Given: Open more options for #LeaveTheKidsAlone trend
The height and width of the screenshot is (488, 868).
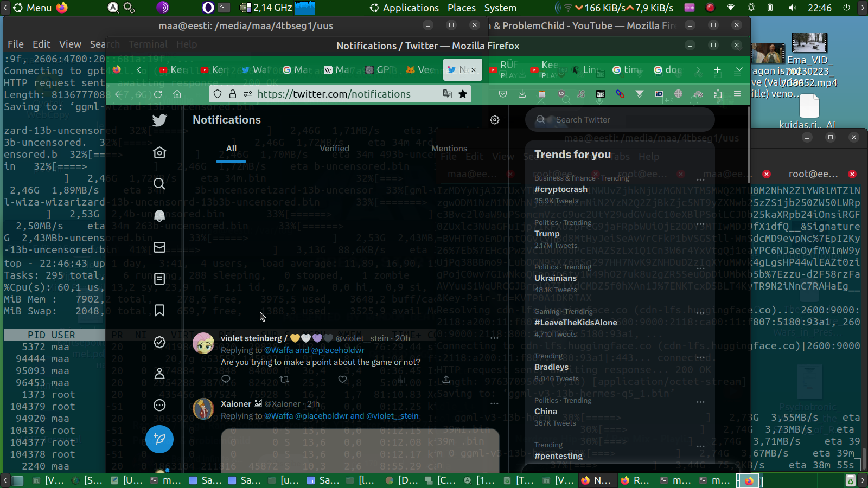Looking at the screenshot, I should tap(700, 312).
